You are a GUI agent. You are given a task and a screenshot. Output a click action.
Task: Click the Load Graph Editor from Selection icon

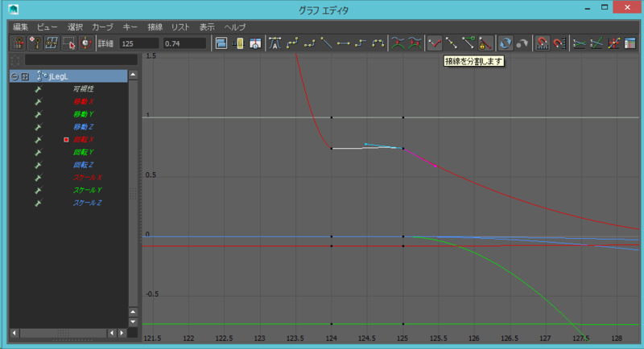click(522, 43)
